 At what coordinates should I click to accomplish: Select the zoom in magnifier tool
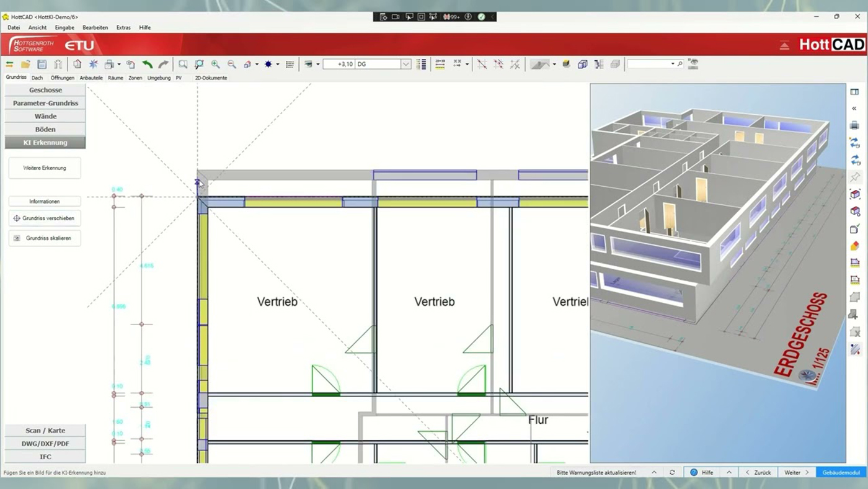tap(215, 64)
